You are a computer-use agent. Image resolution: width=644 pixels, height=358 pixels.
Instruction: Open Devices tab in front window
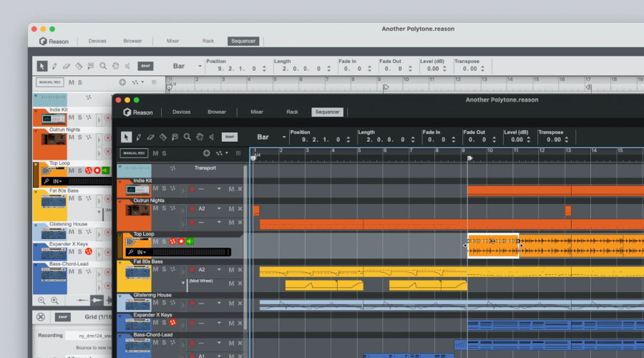coord(181,112)
